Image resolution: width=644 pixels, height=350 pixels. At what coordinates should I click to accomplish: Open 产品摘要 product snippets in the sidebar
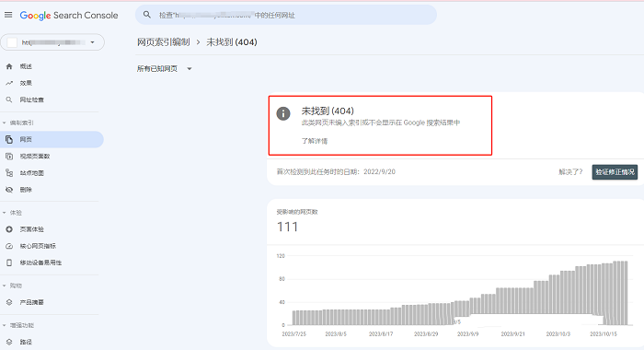pyautogui.click(x=31, y=302)
